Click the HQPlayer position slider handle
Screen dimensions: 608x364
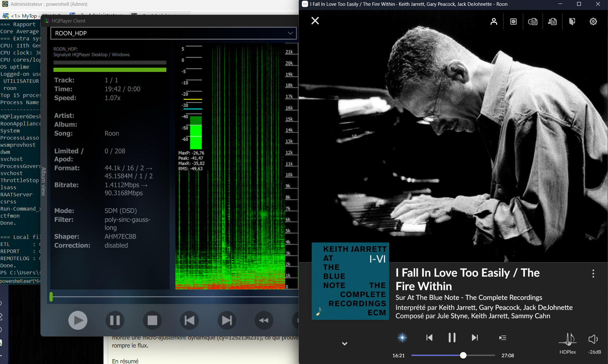pos(51,297)
